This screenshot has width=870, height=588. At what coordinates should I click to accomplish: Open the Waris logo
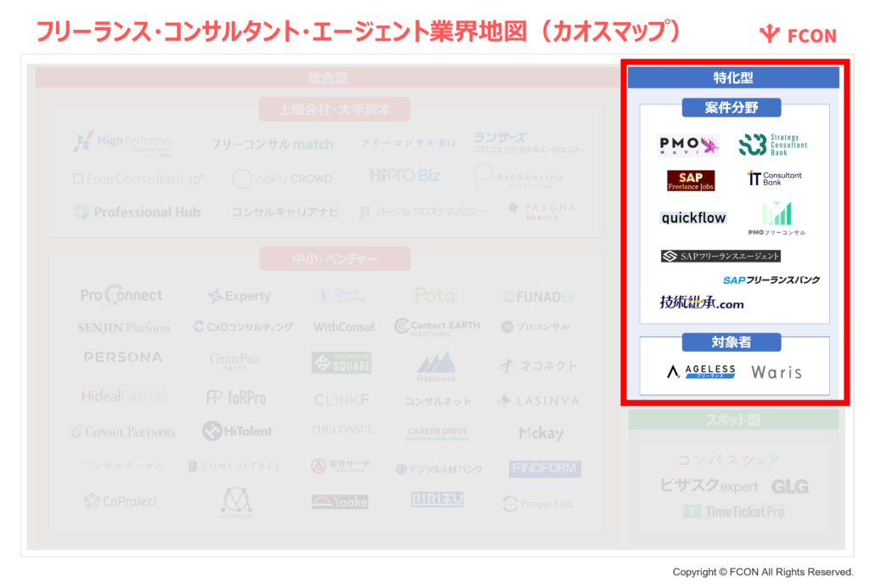(x=777, y=372)
